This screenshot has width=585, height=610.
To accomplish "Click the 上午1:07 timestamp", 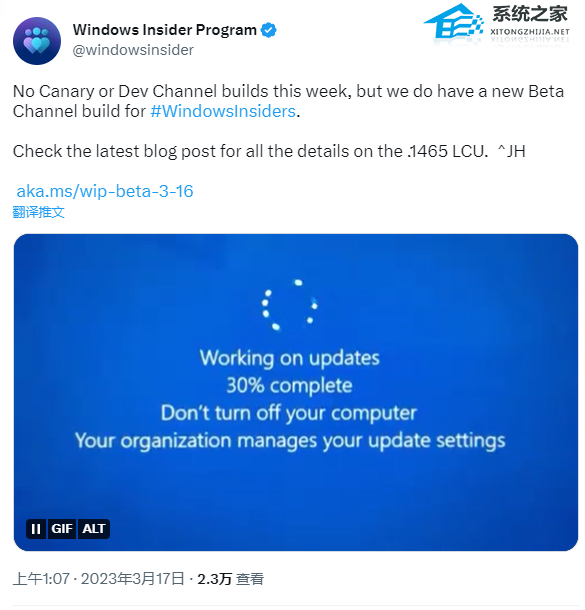I will 41,579.
